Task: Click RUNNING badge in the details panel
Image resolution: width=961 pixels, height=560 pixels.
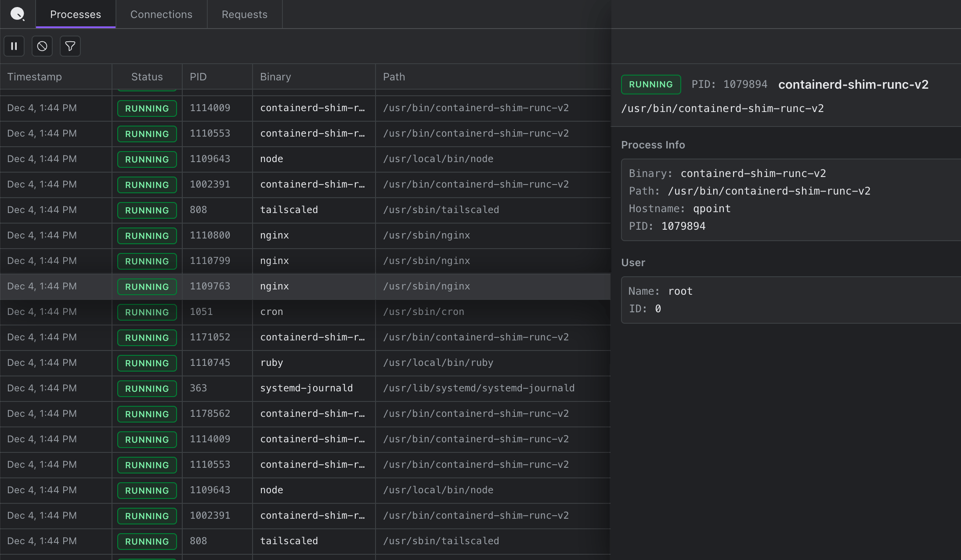Action: tap(650, 84)
